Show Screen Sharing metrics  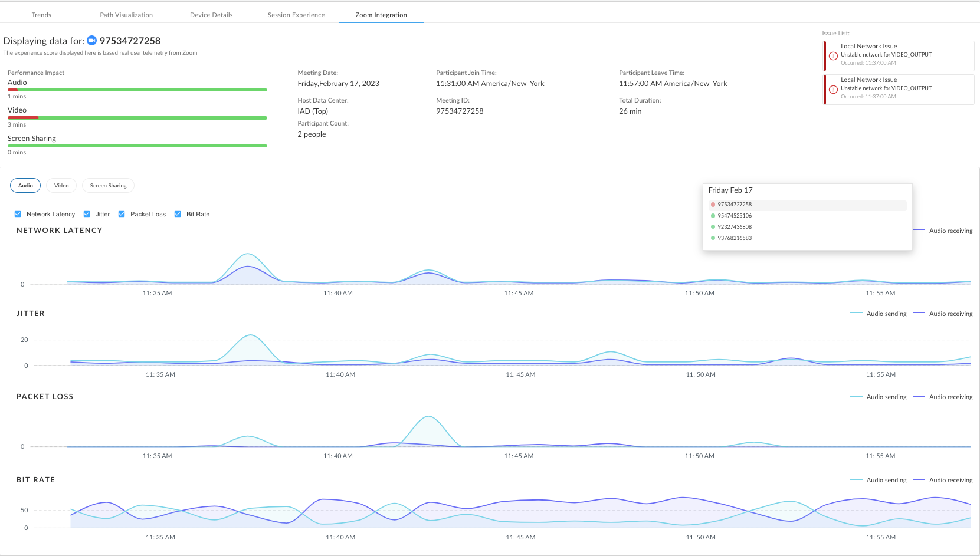click(108, 186)
